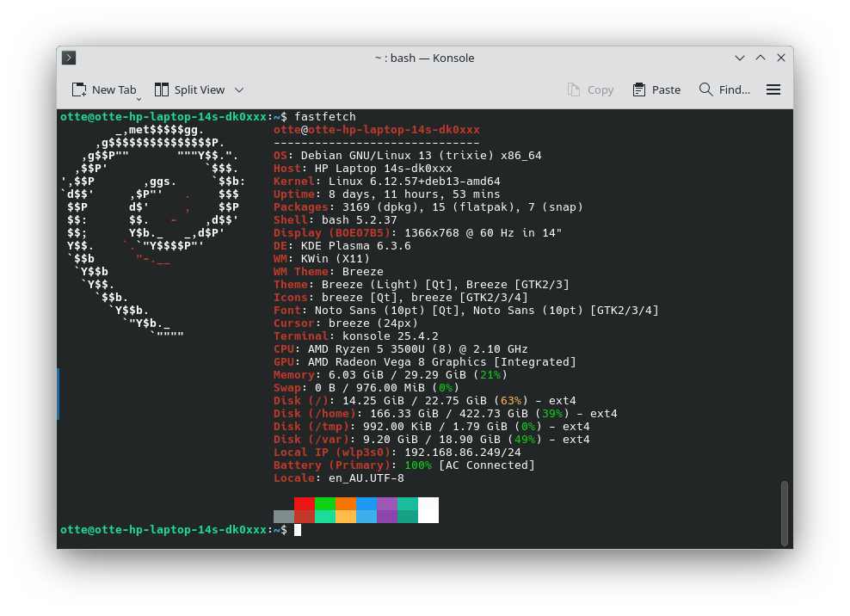Click the bright red color block
Image resolution: width=850 pixels, height=616 pixels.
[304, 503]
